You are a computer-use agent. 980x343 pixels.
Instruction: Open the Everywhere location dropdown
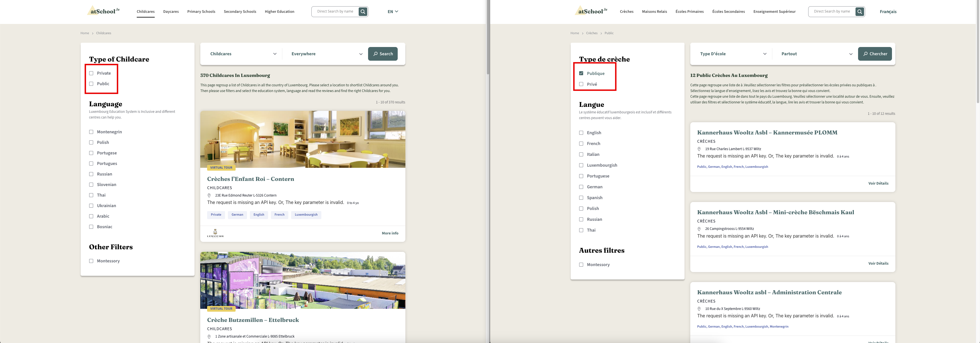click(x=327, y=54)
